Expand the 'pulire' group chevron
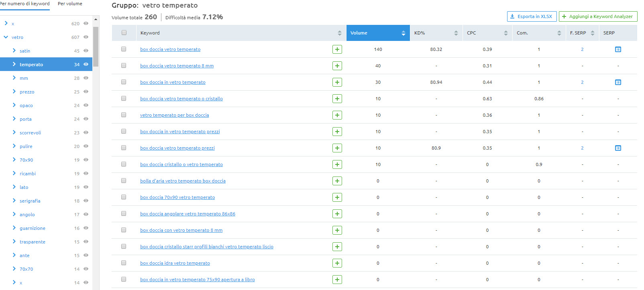 [14, 146]
